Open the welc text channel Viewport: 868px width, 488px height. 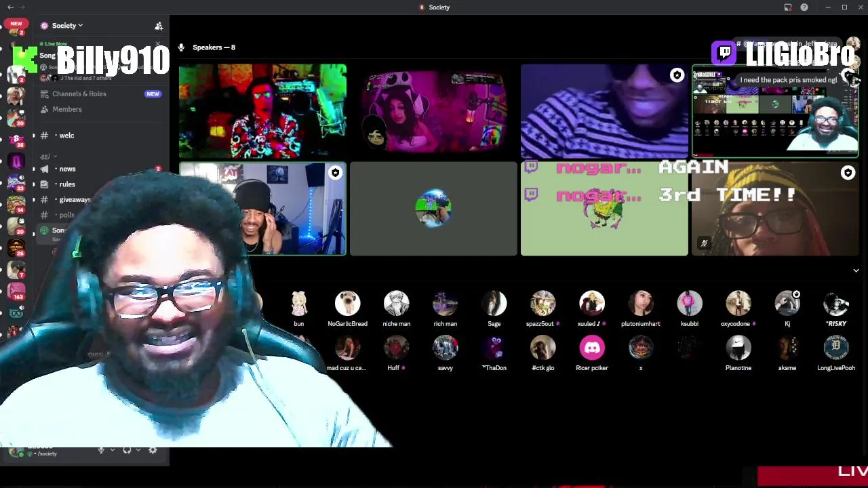tap(66, 136)
